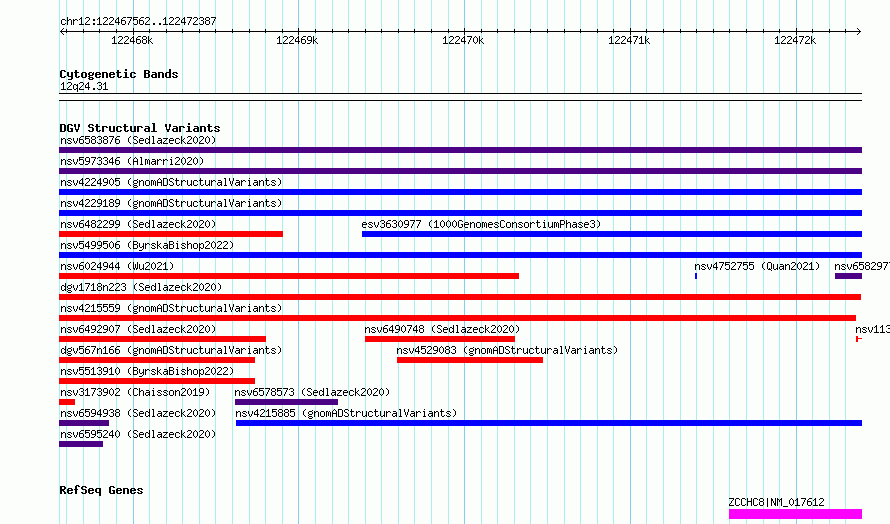Click the left arrow of the ruler
Viewport: 890px width, 524px height.
click(63, 32)
